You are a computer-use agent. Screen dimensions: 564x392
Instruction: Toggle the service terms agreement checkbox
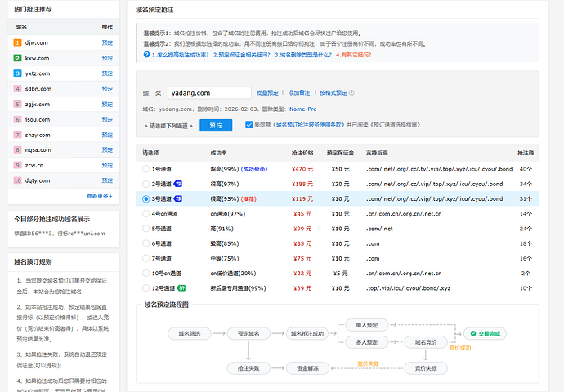(248, 125)
